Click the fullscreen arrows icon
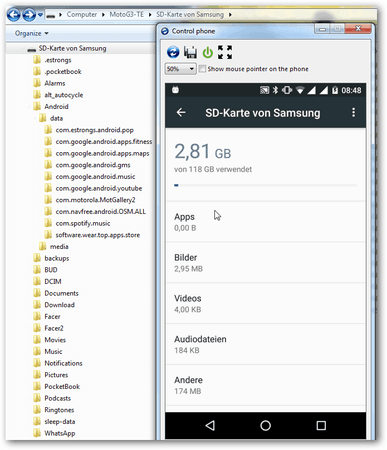387x450 pixels. pyautogui.click(x=225, y=52)
